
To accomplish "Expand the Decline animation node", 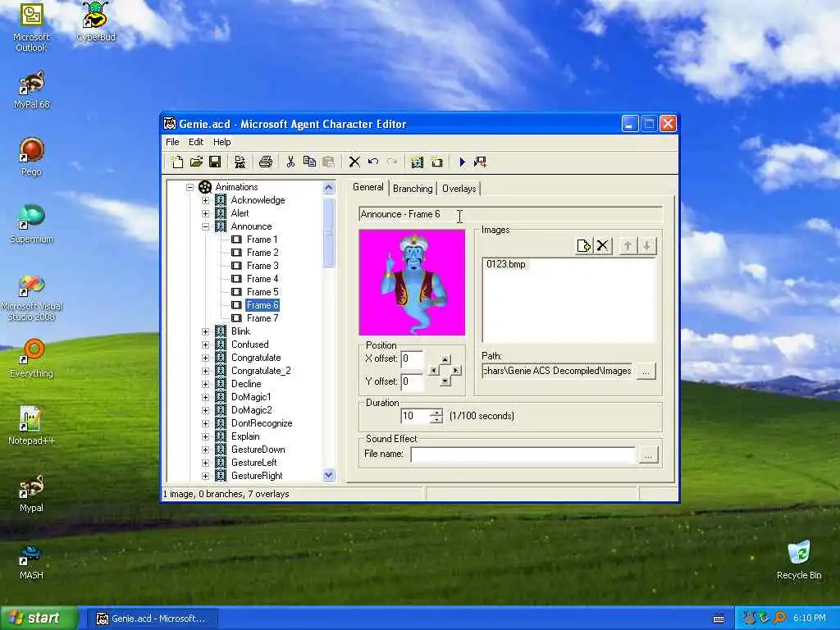I will 205,384.
